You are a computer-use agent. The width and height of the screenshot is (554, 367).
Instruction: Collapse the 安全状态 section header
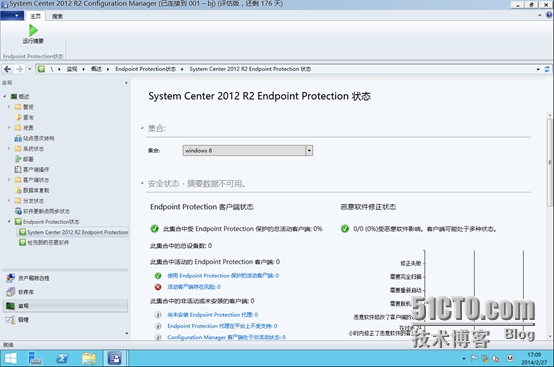click(142, 183)
